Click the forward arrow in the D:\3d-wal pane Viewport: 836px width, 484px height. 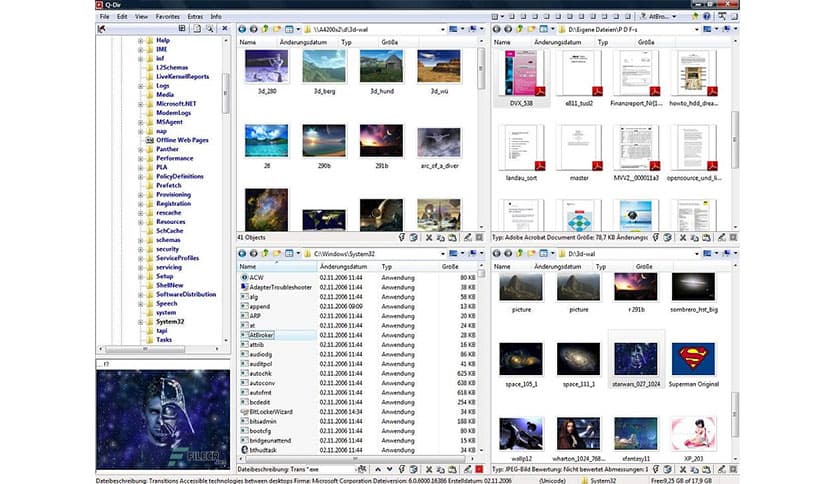509,255
